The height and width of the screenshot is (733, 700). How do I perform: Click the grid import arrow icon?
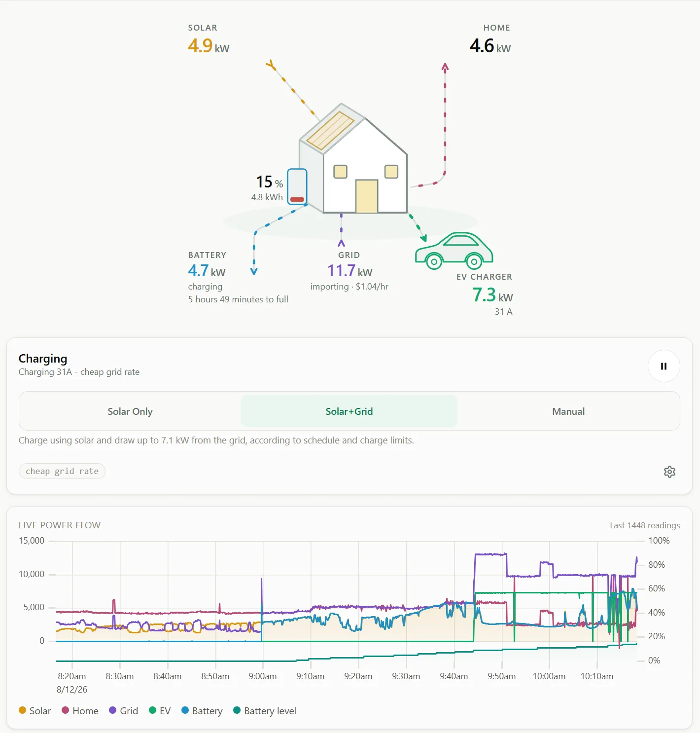[x=341, y=243]
